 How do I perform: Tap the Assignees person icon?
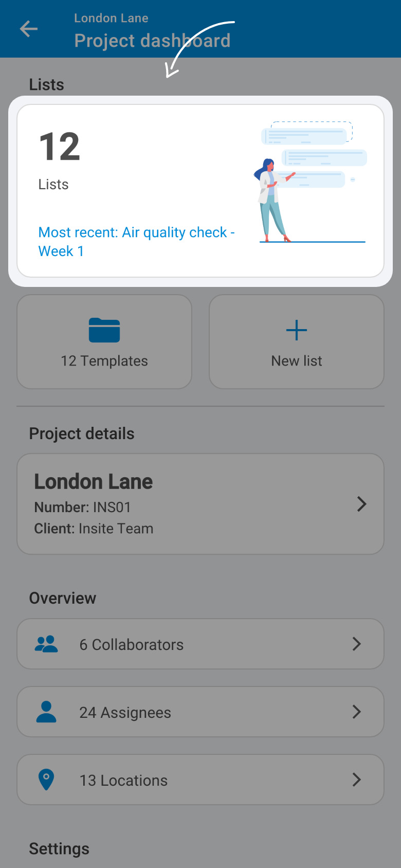coord(46,712)
